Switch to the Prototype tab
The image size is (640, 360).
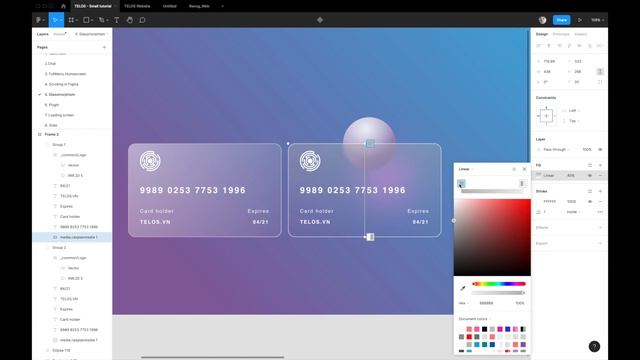(x=561, y=34)
